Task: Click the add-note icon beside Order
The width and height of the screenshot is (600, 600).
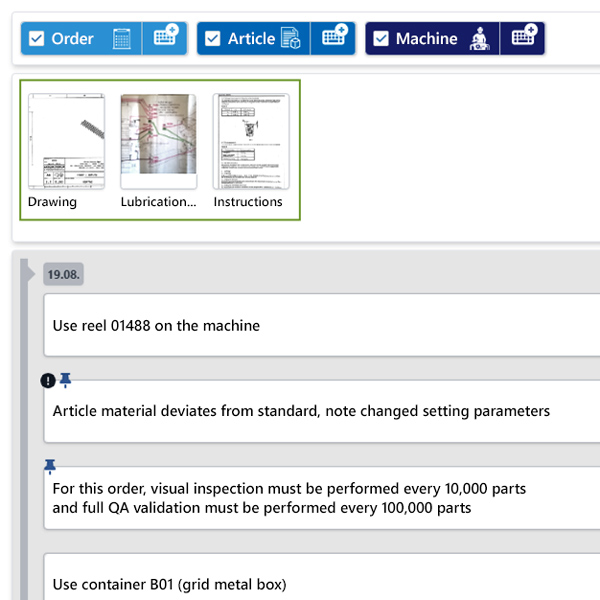Action: coord(165,38)
